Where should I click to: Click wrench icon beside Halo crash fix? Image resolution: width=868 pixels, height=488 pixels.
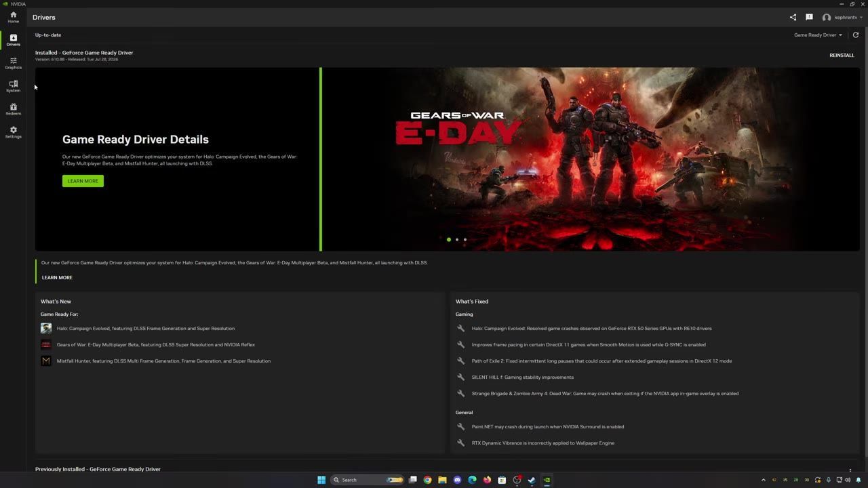461,328
